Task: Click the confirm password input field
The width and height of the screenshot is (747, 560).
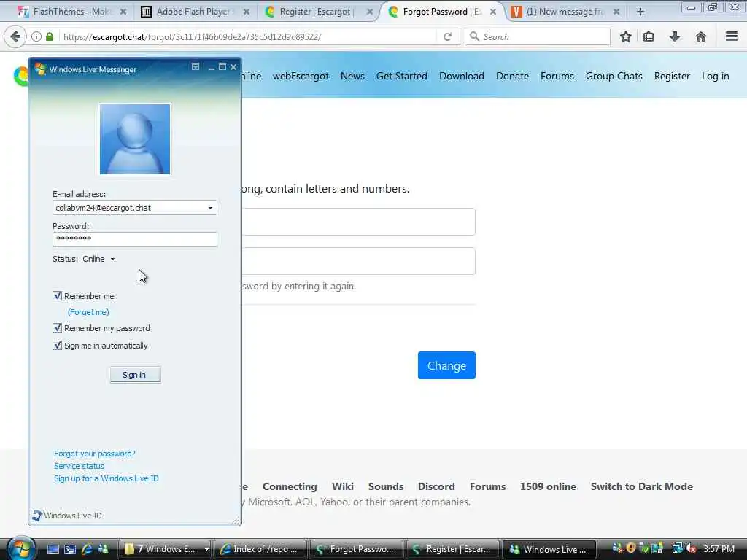Action: pyautogui.click(x=359, y=261)
